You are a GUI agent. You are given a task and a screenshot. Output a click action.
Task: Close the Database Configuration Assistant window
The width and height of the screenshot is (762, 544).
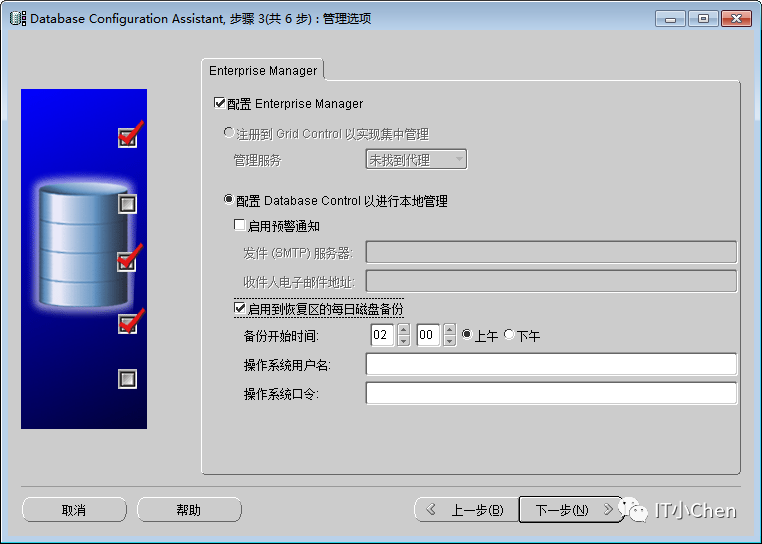pyautogui.click(x=736, y=19)
